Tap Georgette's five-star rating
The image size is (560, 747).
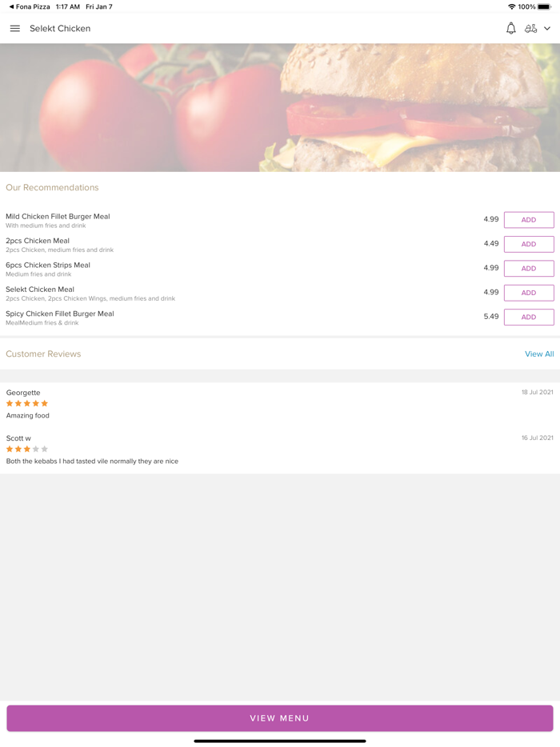point(27,404)
